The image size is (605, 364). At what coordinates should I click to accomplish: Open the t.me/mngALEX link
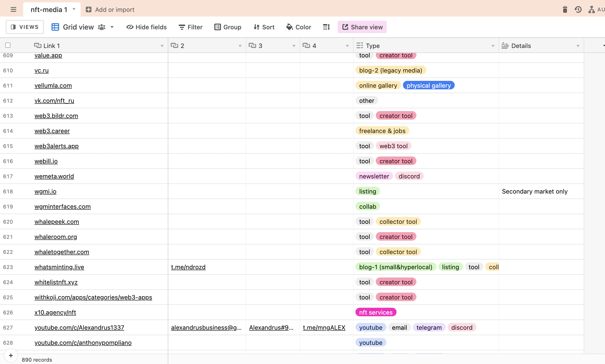point(324,327)
